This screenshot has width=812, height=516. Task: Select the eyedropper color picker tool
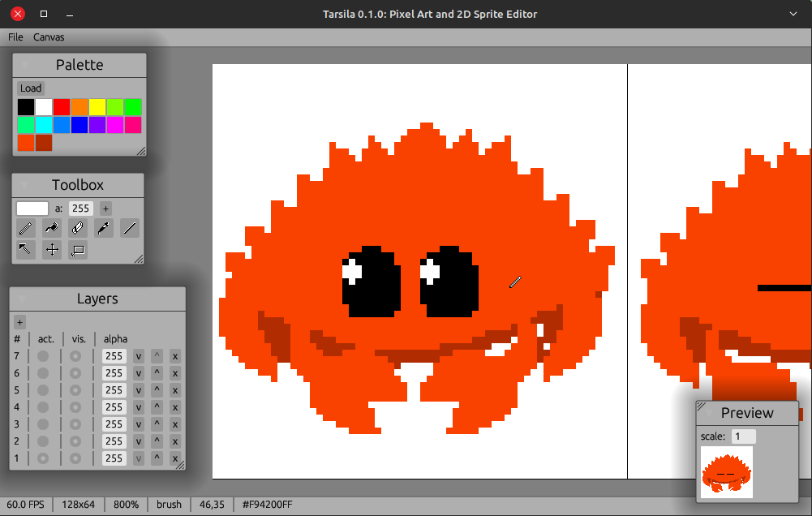(104, 228)
